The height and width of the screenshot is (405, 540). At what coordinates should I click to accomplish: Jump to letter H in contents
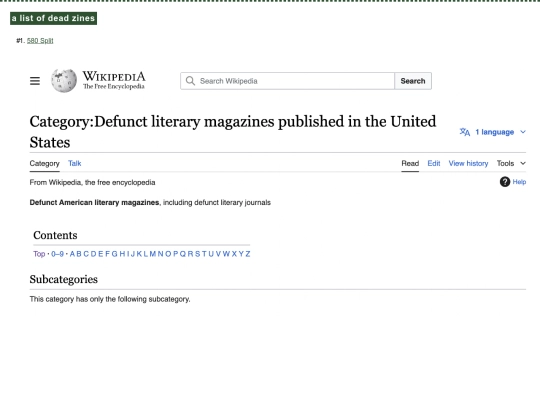click(122, 254)
